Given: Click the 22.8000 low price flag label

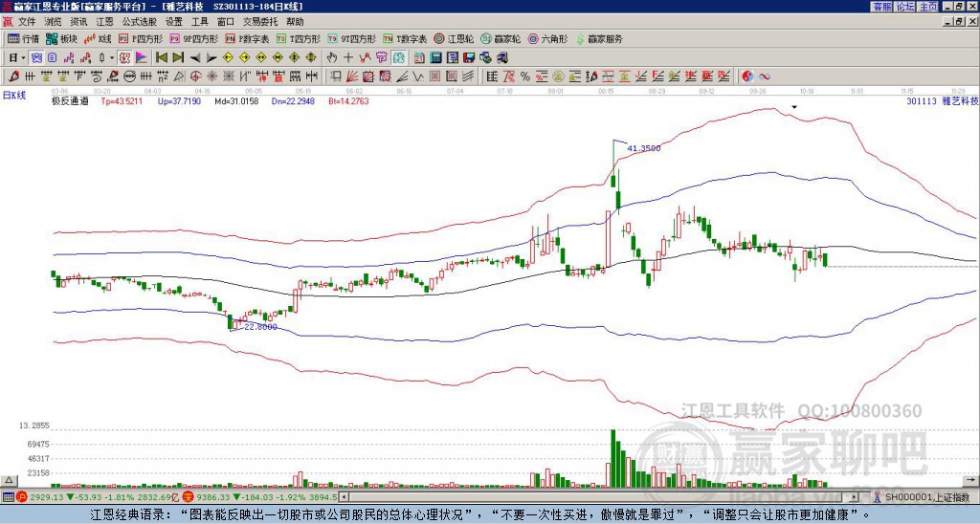Looking at the screenshot, I should pos(260,327).
